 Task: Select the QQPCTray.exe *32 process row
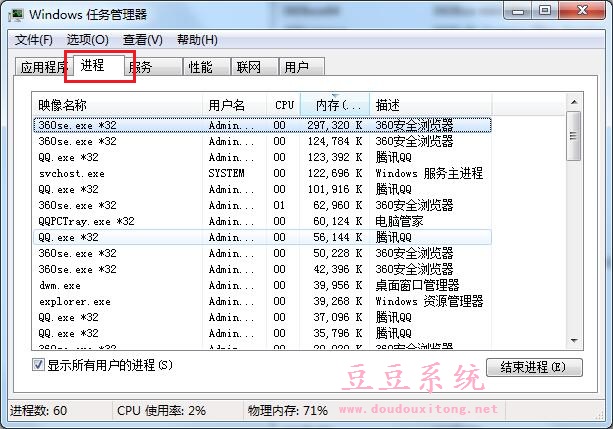[x=262, y=221]
